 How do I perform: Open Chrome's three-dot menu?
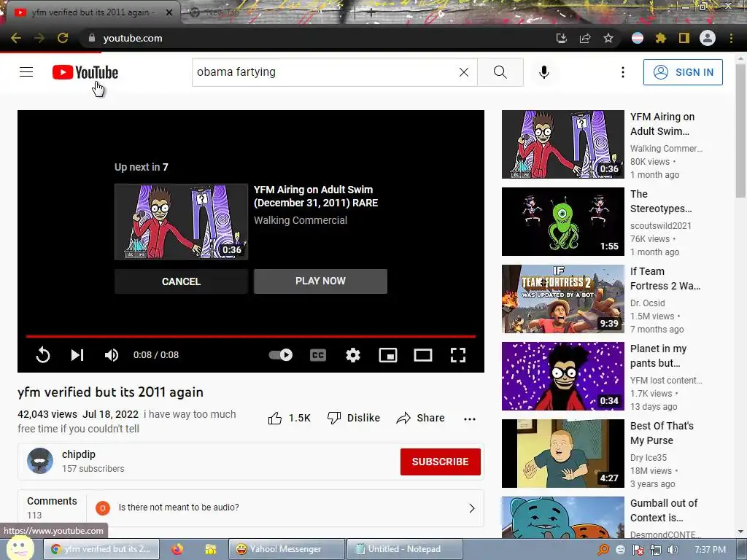tap(731, 38)
